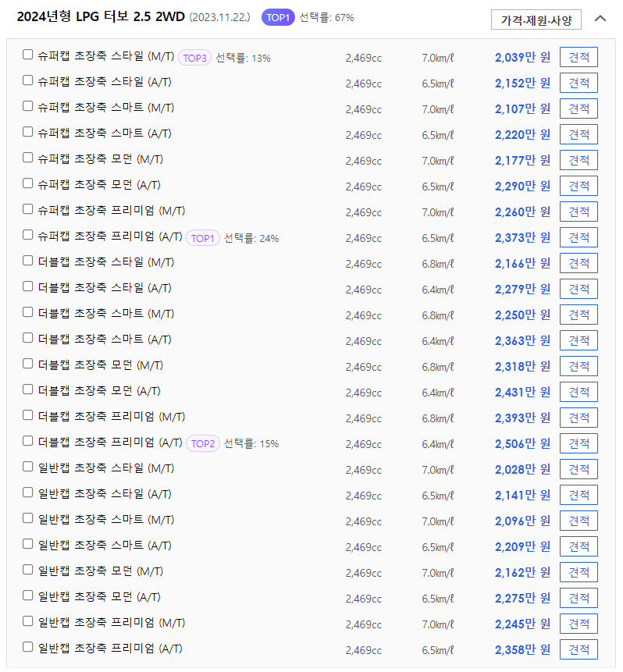Check 더블캡 초장축 스타일 (M/T) checkbox

pyautogui.click(x=27, y=261)
